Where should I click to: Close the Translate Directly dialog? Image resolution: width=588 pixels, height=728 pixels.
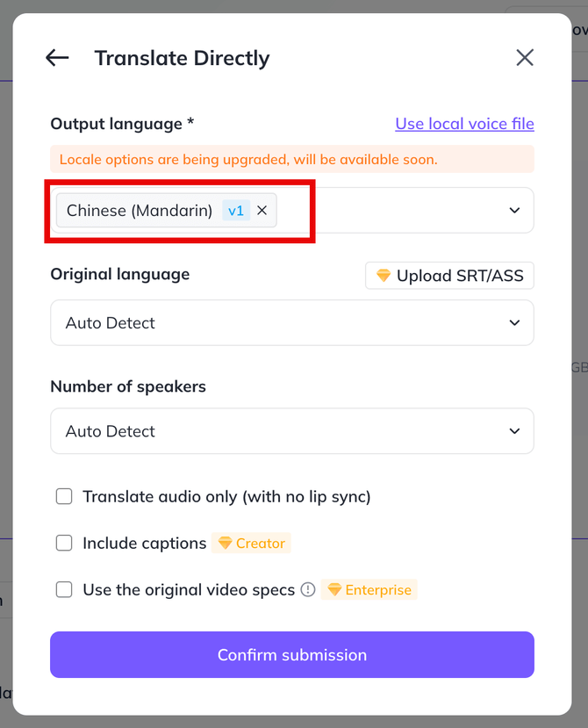tap(525, 58)
